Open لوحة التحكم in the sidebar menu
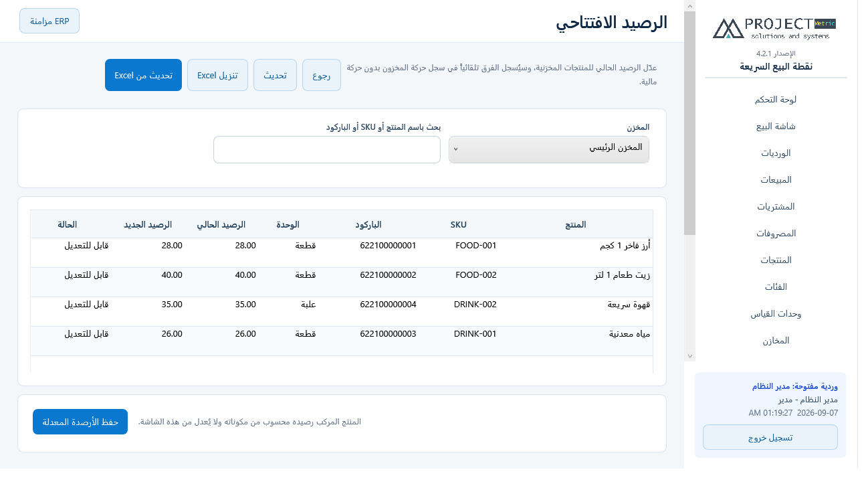The image size is (868, 494). (x=776, y=99)
